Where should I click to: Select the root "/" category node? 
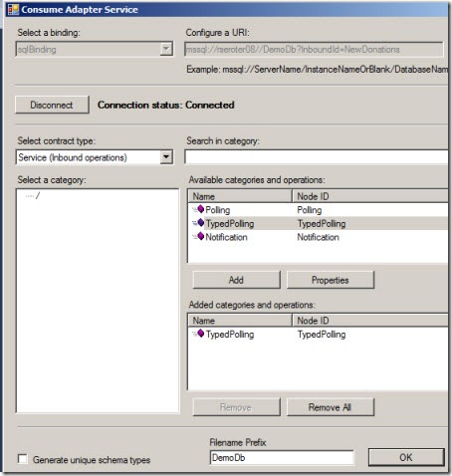point(38,196)
